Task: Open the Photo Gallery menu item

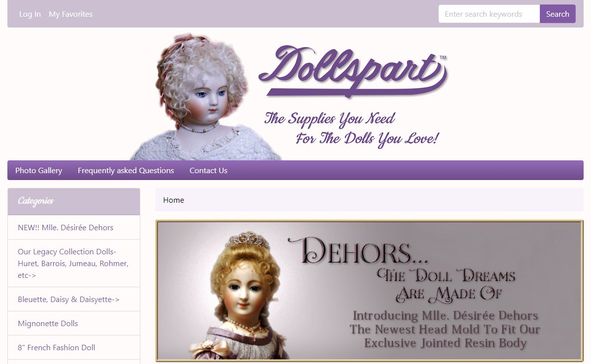Action: [38, 170]
